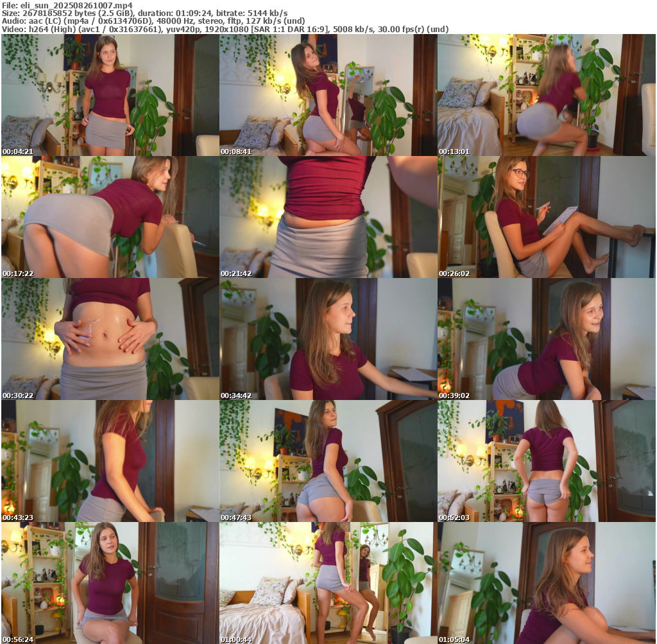
Task: Click the file name eli_sun_202508261007.mp4
Action: (76, 5)
